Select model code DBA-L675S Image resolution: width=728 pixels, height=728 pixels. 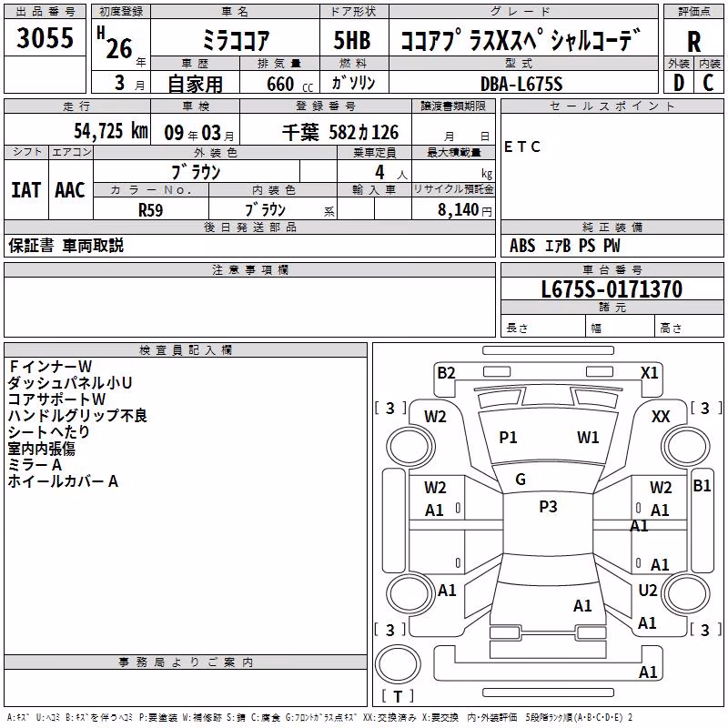[521, 84]
